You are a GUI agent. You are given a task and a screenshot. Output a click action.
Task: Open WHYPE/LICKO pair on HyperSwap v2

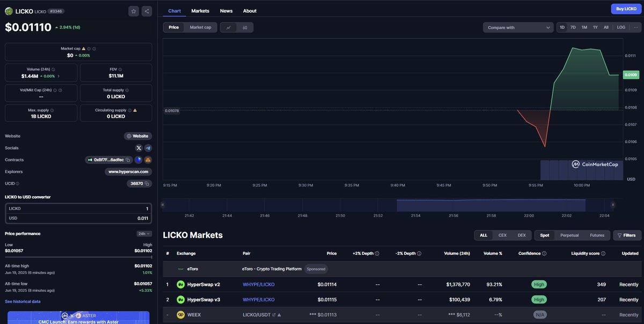click(259, 284)
